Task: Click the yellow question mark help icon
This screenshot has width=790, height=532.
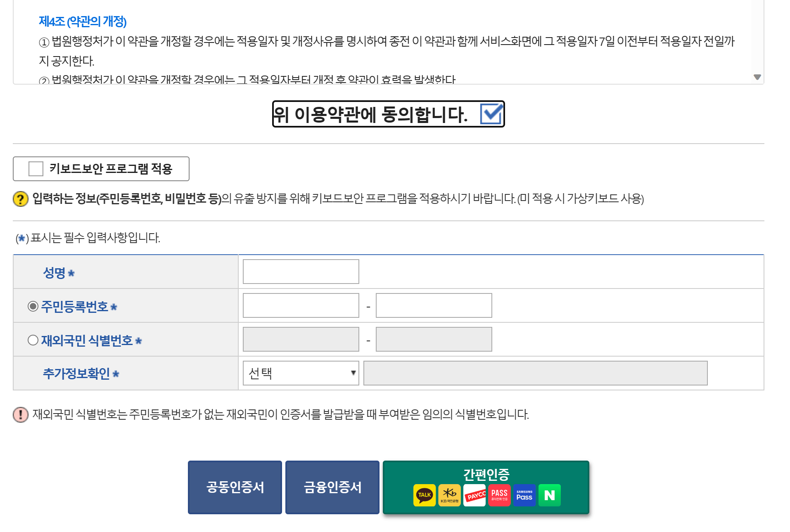Action: (x=21, y=199)
